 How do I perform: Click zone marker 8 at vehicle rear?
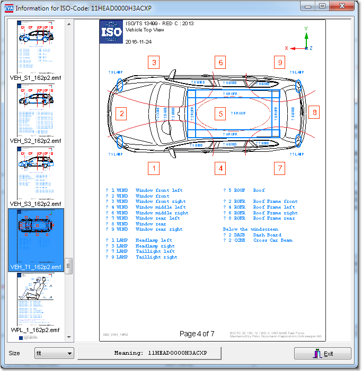(x=314, y=113)
